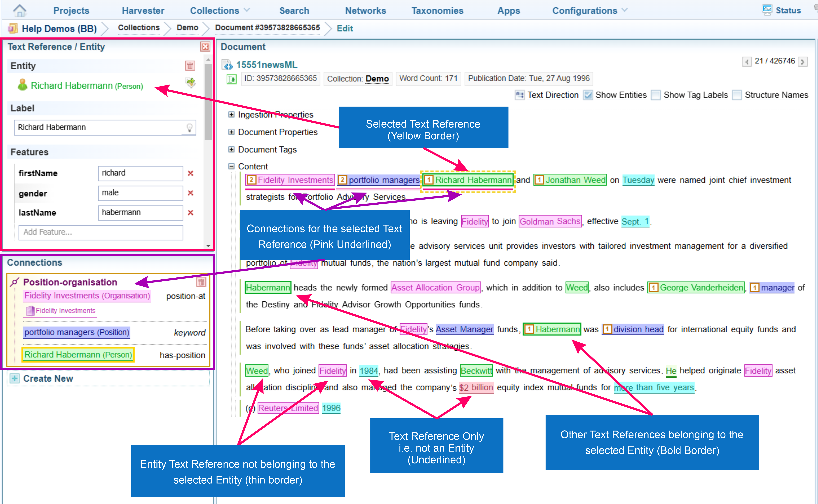818x504 pixels.
Task: Delete the Position-organisation connection
Action: pyautogui.click(x=201, y=282)
